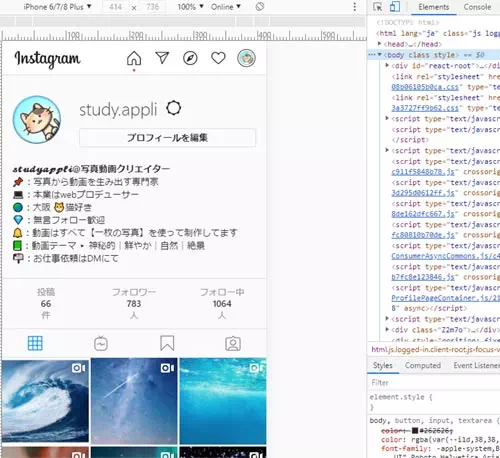The image size is (500, 458).
Task: Open device toolbar three-dot menu
Action: 354,7
